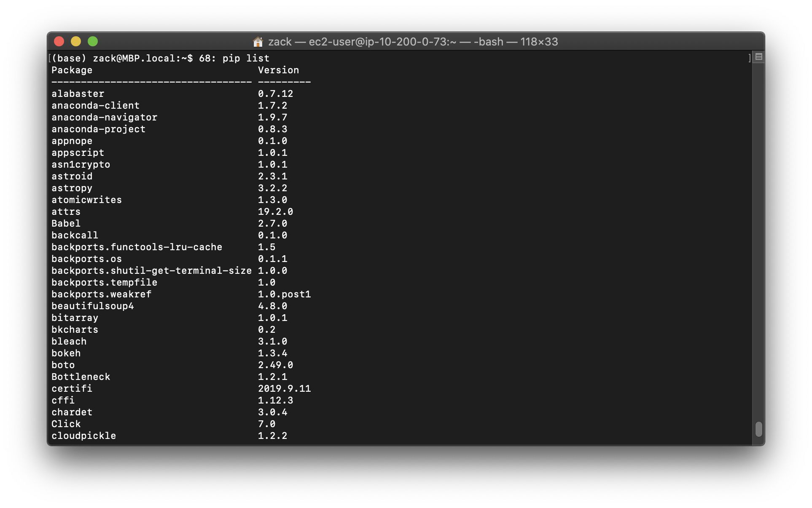The width and height of the screenshot is (812, 508).
Task: Click the terminal scrollbar thumb
Action: [758, 429]
